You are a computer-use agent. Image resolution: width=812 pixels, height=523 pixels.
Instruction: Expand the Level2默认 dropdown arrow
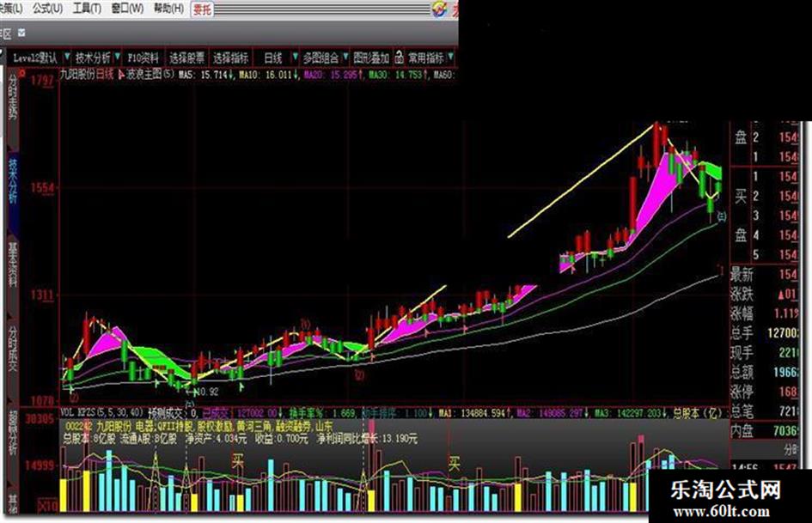click(x=67, y=57)
